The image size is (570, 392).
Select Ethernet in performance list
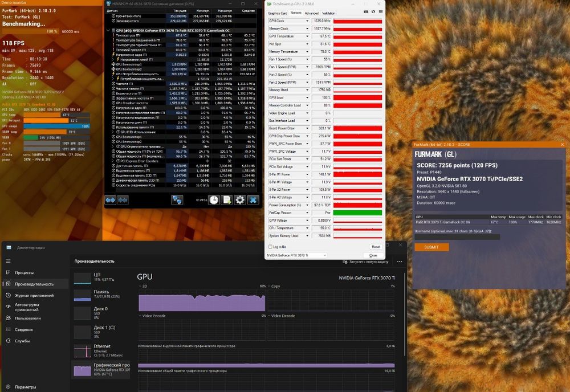pos(101,350)
